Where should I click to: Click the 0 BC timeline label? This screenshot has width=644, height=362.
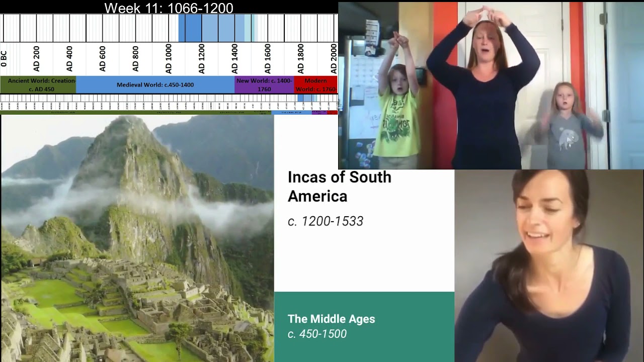tap(4, 59)
